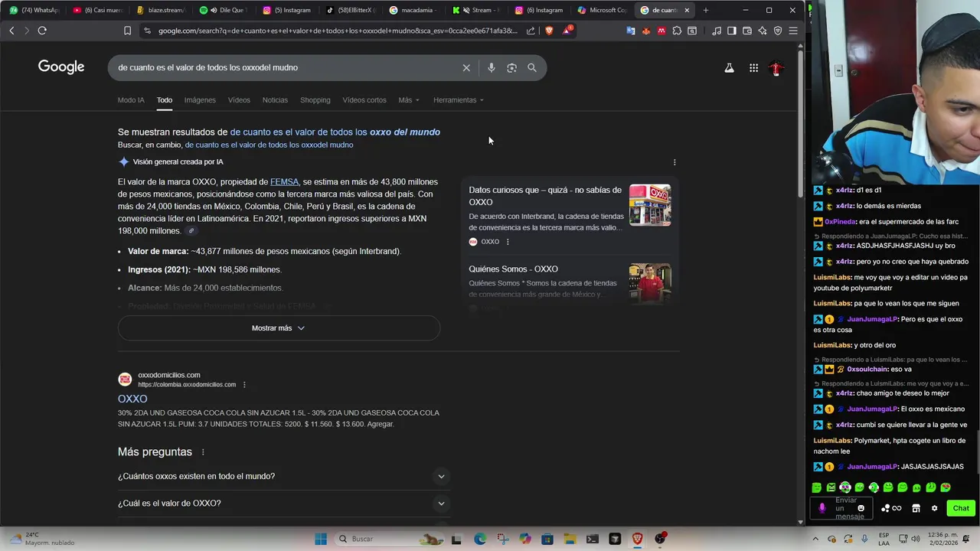Viewport: 980px width, 551px height.
Task: Open Google Lens image search
Action: [511, 67]
